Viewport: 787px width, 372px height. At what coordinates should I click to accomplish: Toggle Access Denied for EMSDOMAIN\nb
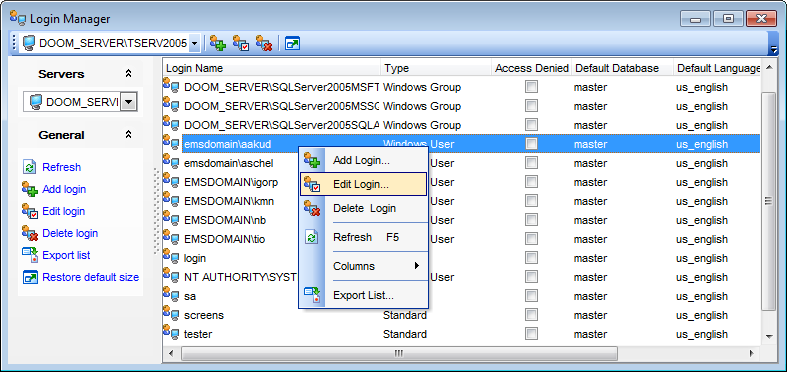coord(531,220)
